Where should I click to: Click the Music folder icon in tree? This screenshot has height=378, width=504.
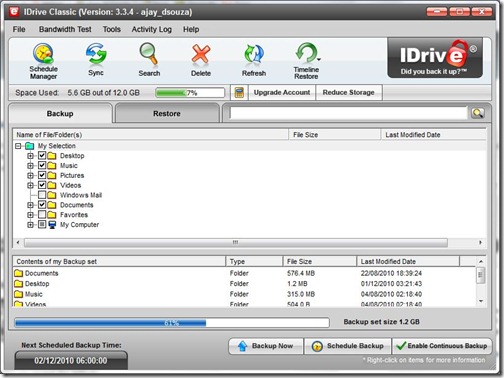(52, 165)
